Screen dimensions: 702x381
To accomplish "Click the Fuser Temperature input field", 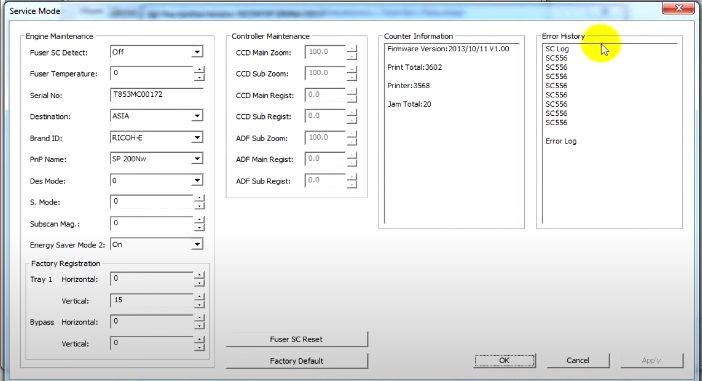I will point(152,73).
